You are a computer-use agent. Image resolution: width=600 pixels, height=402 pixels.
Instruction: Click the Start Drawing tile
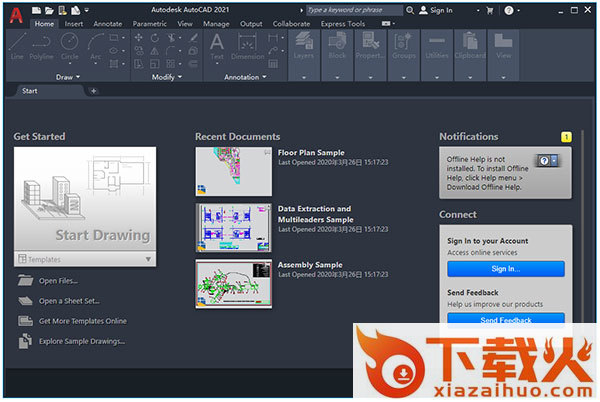[85, 199]
